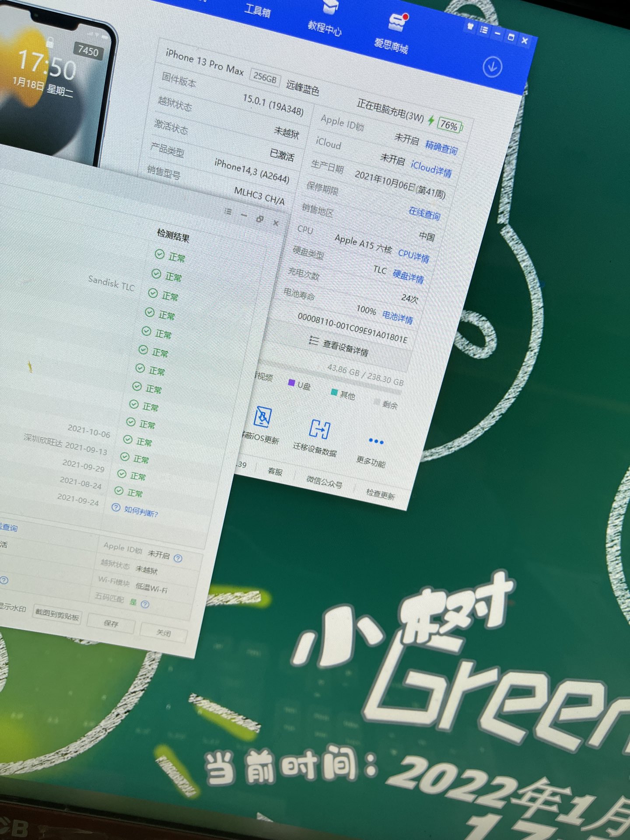Open the iCloud详情 link

tap(431, 168)
